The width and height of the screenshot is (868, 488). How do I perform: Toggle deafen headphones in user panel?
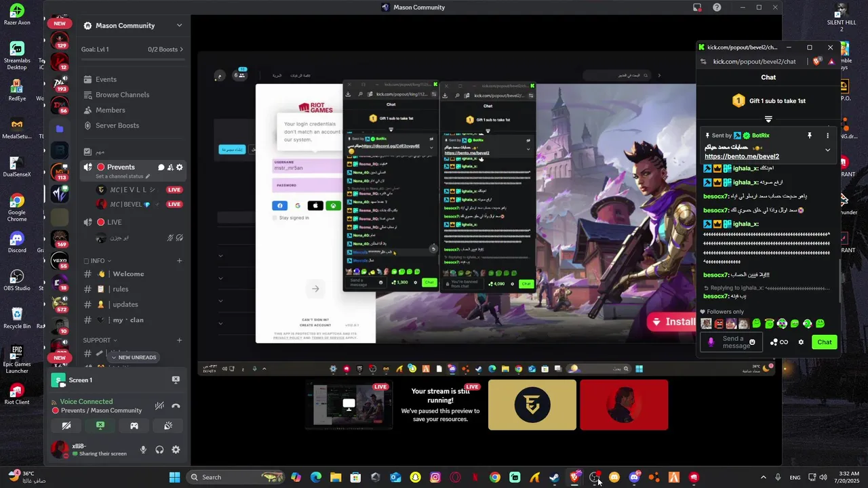coord(159,449)
